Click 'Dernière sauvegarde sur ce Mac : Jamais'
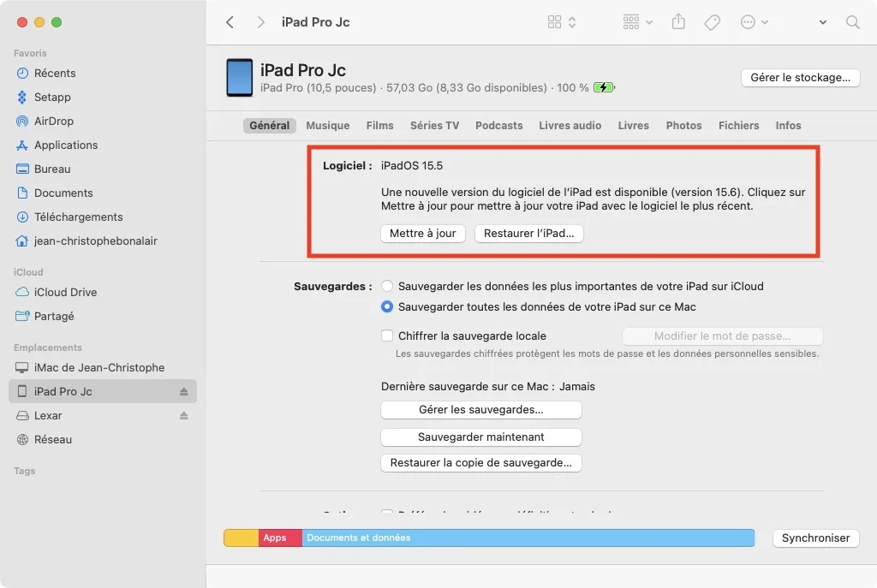 [x=487, y=387]
